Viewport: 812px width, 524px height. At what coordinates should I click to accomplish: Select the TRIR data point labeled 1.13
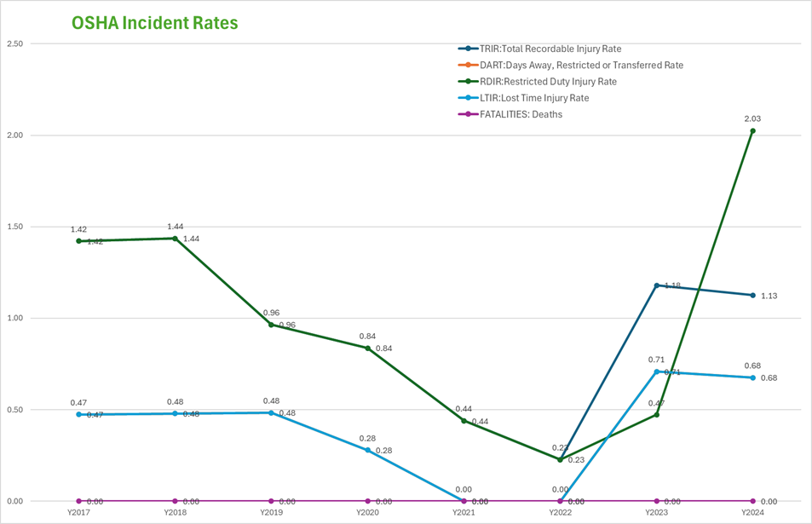click(x=752, y=295)
